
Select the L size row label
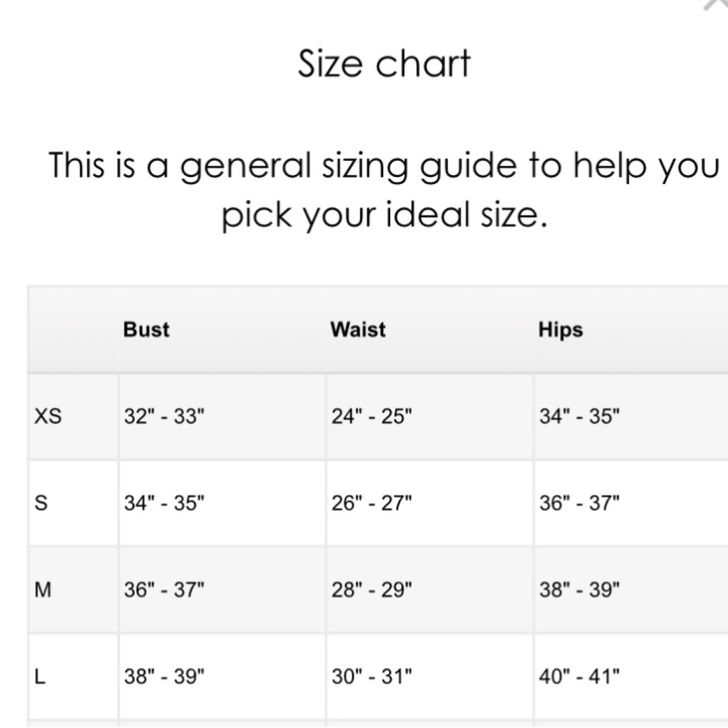click(40, 677)
